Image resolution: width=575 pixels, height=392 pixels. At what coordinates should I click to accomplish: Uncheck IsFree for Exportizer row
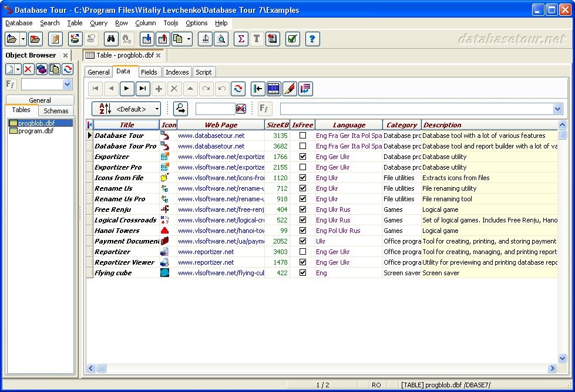click(302, 157)
